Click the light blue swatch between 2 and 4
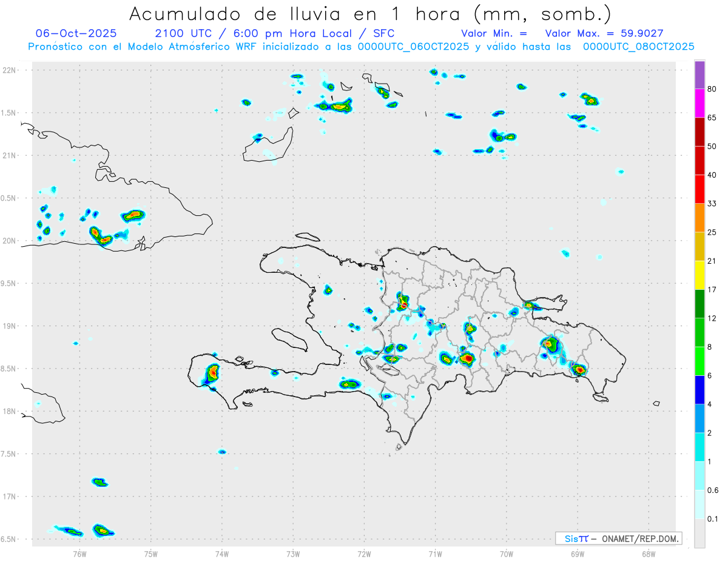728x562 pixels. (699, 418)
